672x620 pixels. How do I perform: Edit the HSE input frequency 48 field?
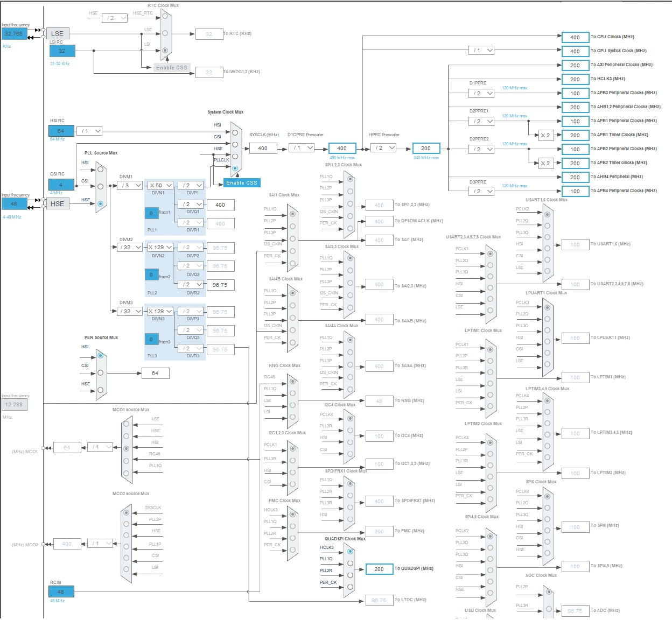[x=14, y=203]
